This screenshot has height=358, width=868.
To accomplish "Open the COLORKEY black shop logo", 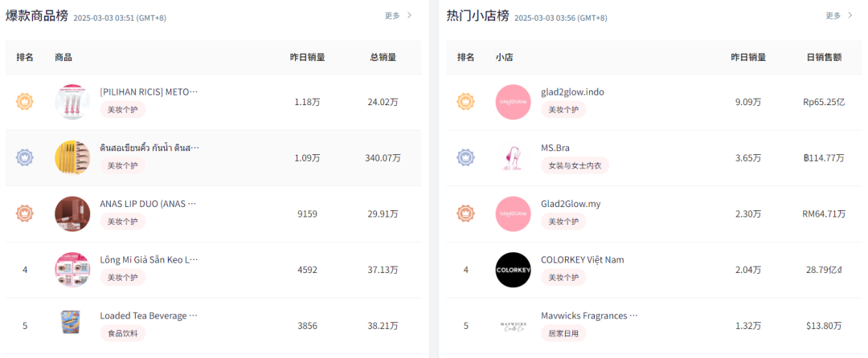I will [513, 270].
